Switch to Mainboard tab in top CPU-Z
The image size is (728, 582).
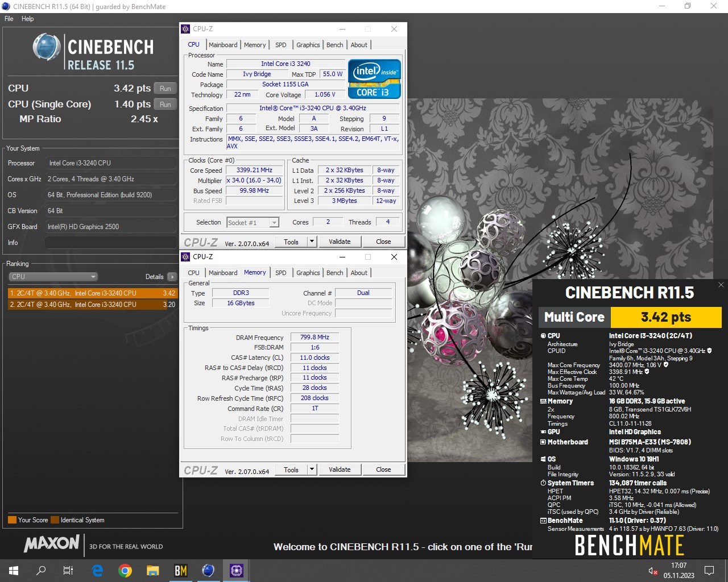(x=223, y=45)
